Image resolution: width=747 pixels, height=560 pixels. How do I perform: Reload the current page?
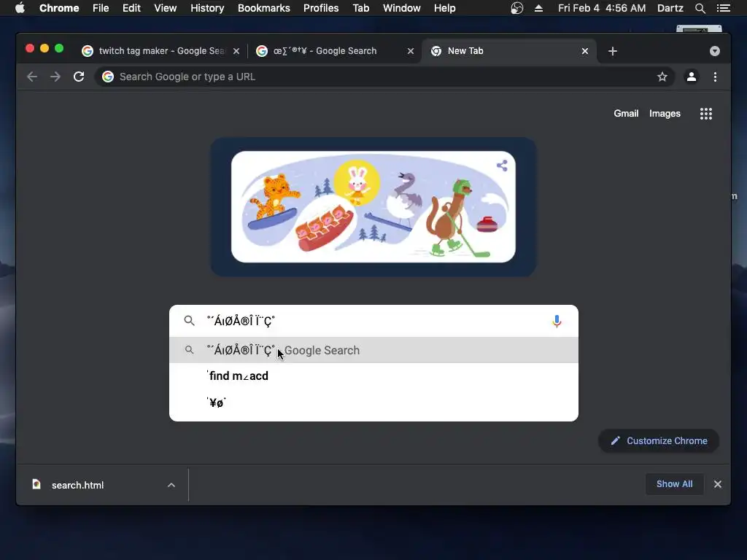[79, 77]
